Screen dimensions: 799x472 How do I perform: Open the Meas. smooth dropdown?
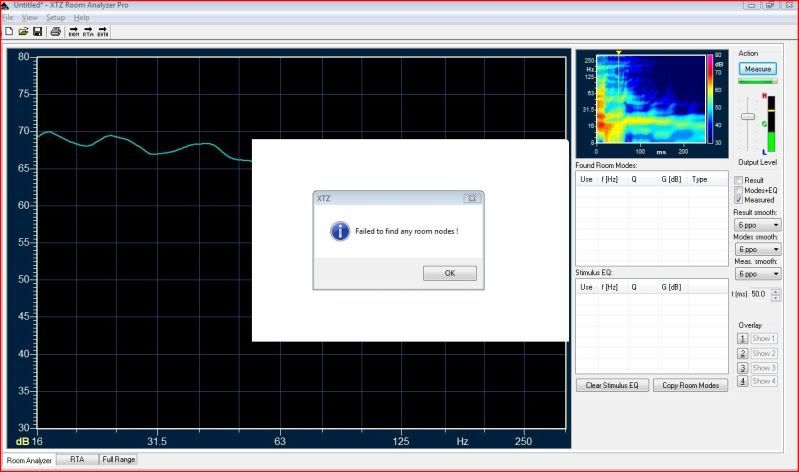[x=757, y=273]
